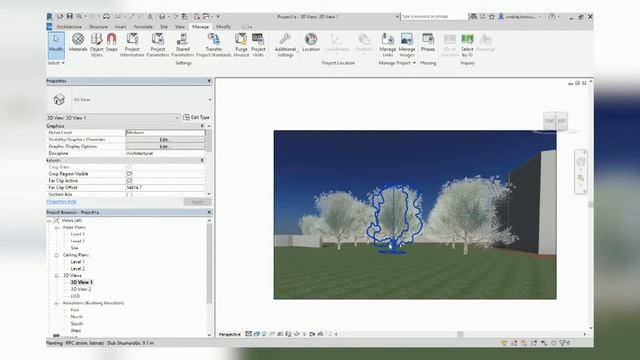Collapse the Ceiling Plans tree node
Image resolution: width=640 pixels, height=360 pixels.
click(57, 255)
